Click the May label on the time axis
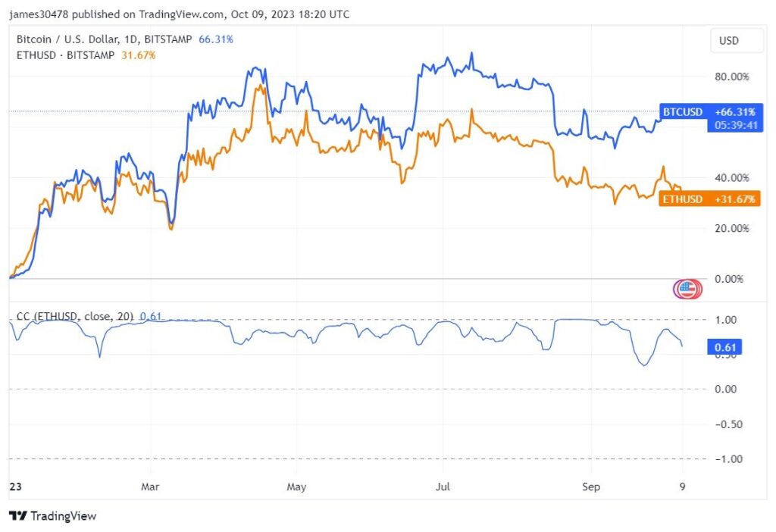The width and height of the screenshot is (776, 532). coord(296,487)
